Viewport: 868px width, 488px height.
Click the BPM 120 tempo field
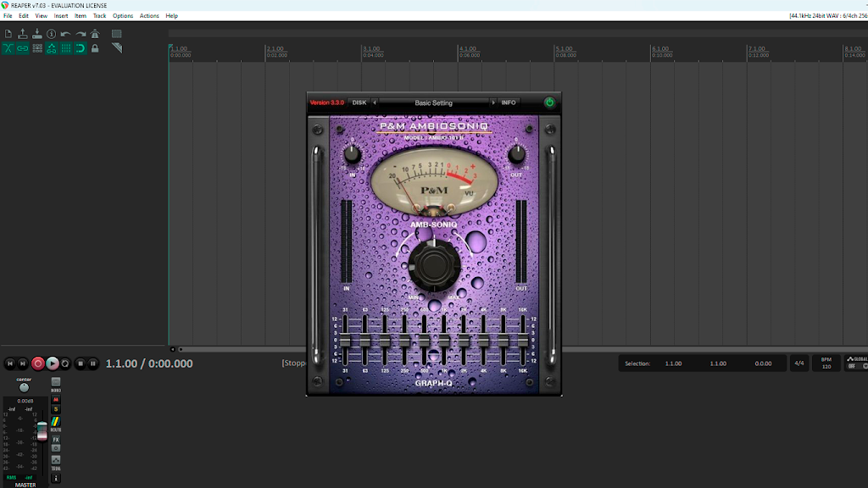[x=826, y=363]
